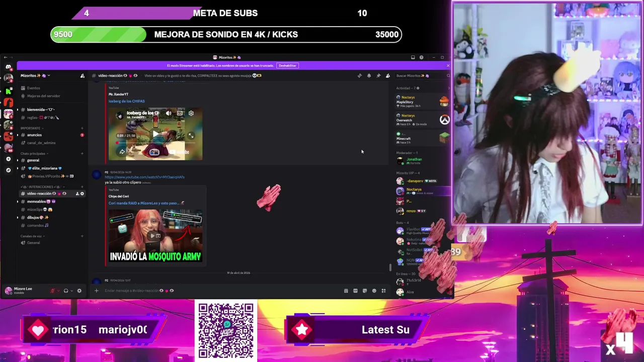
Task: Invite people icon beside Mizoritos header
Action: point(83,76)
